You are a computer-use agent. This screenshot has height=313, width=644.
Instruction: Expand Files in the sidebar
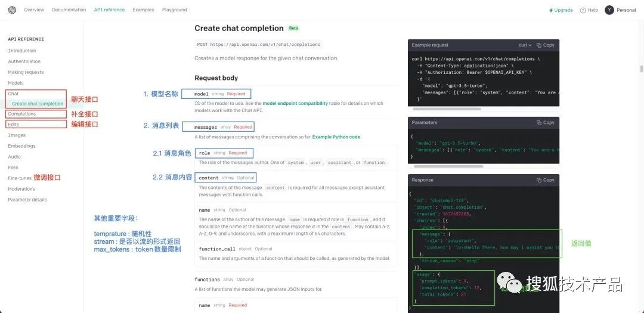tap(13, 167)
